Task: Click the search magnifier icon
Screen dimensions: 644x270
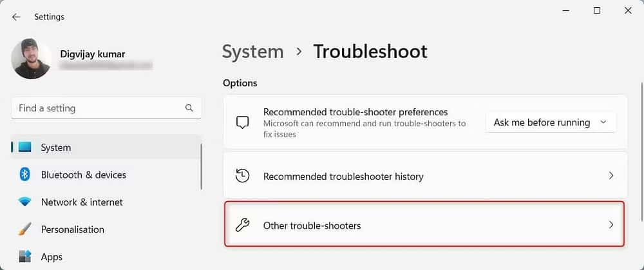Action: (189, 108)
